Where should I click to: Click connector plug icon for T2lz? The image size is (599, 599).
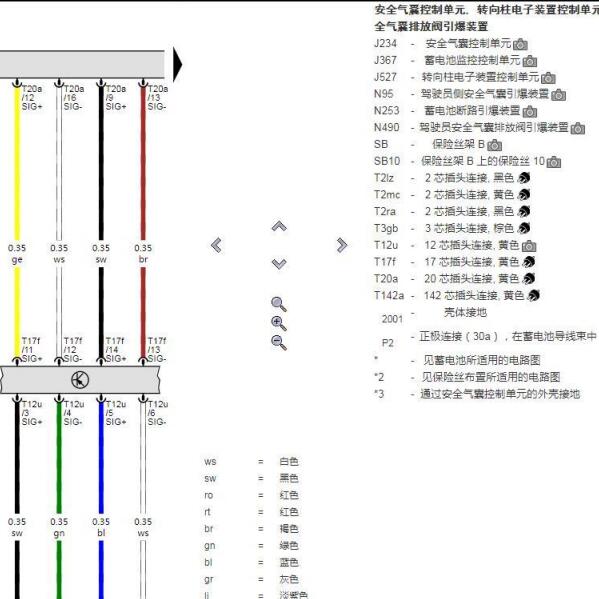pyautogui.click(x=524, y=178)
